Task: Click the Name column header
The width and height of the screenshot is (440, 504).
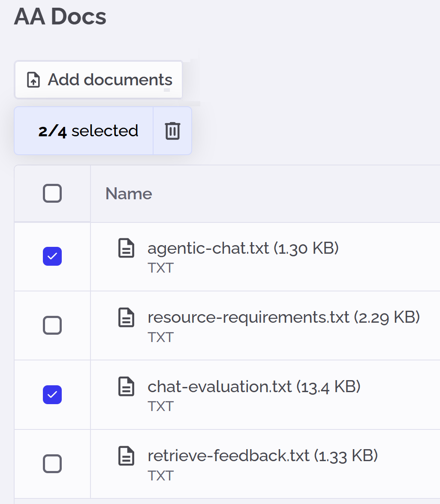Action: 128,193
